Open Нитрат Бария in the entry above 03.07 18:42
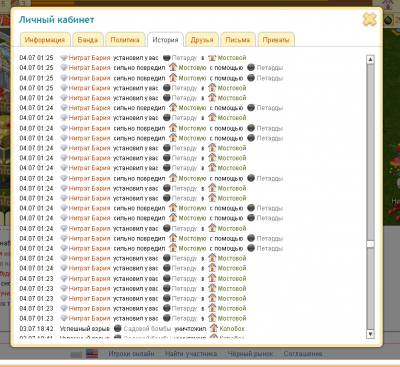Image resolution: width=400 pixels, height=367 pixels. click(x=89, y=318)
